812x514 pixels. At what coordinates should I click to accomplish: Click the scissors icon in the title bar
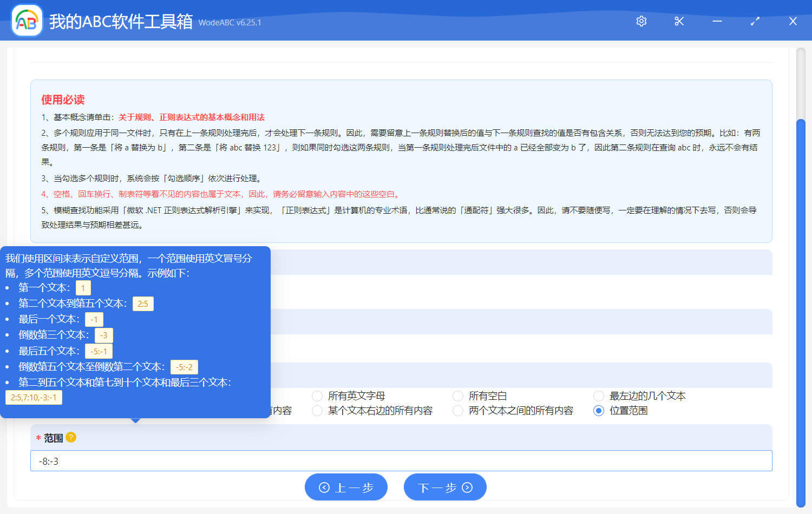[679, 21]
